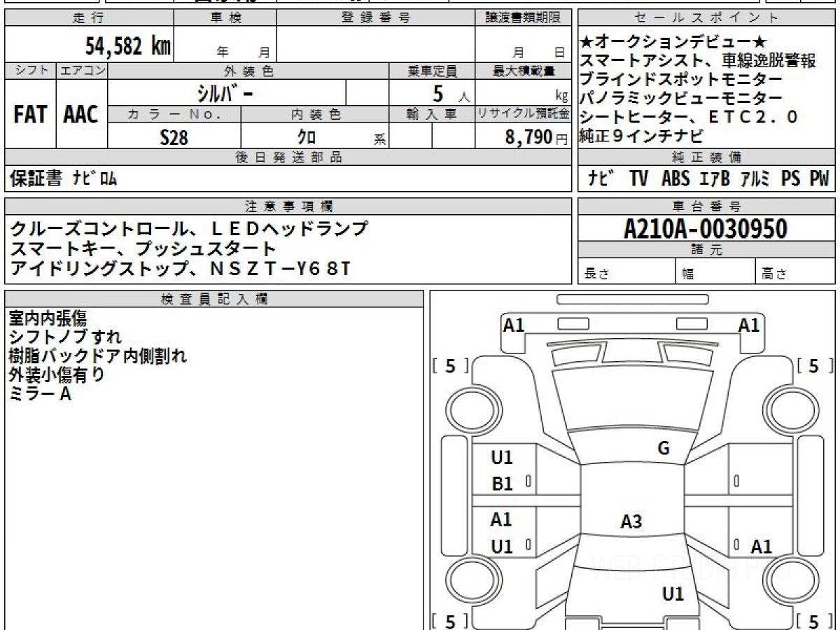The width and height of the screenshot is (840, 630).
Task: Click the TV equipment item
Action: [638, 179]
